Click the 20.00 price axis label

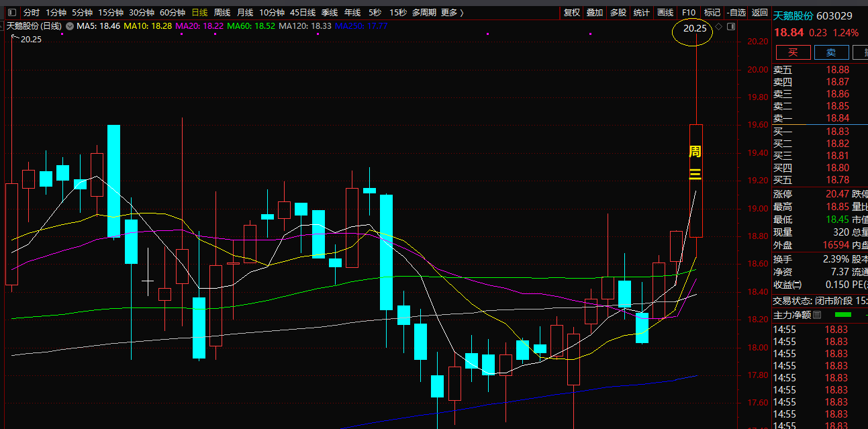[759, 70]
